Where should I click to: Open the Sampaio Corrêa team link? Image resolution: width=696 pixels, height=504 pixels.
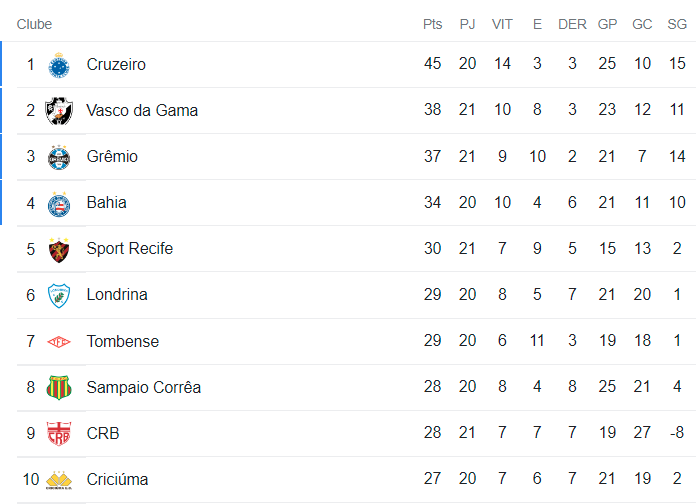click(x=143, y=387)
